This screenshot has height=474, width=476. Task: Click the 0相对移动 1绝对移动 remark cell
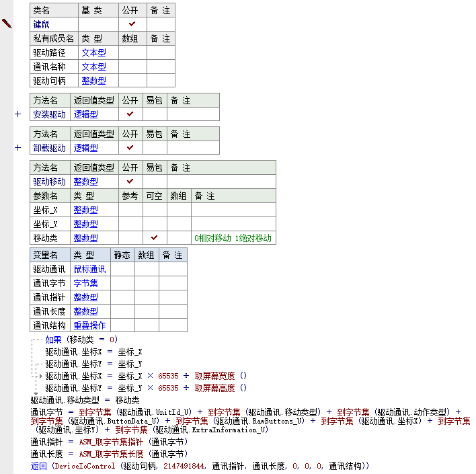pos(233,238)
